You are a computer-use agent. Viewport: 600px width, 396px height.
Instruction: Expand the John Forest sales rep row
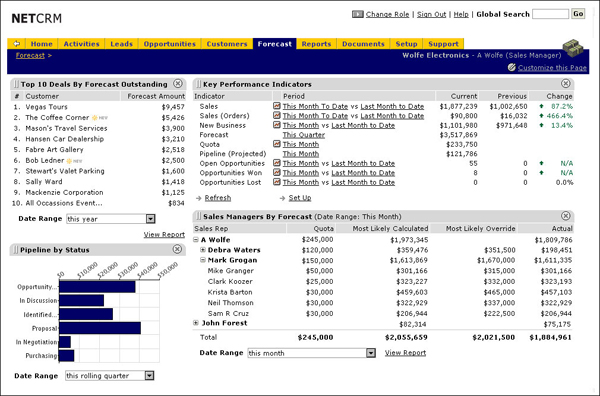coord(196,323)
